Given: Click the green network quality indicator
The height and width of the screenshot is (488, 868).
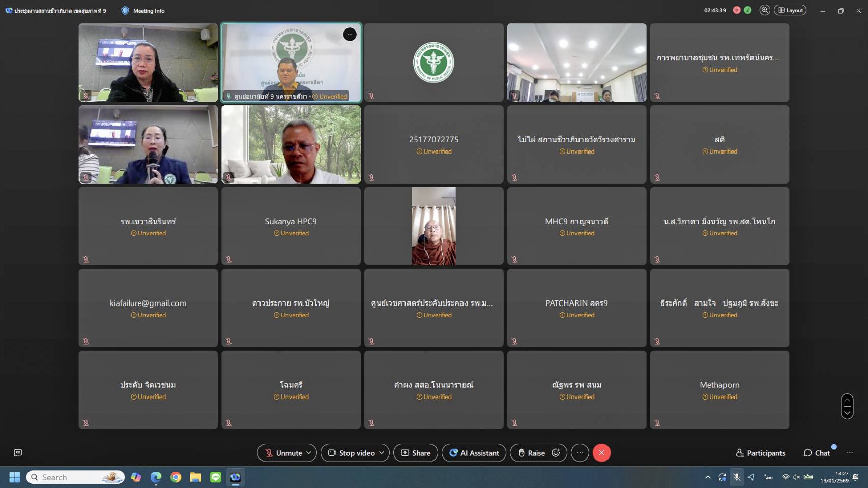Looking at the screenshot, I should (x=747, y=10).
